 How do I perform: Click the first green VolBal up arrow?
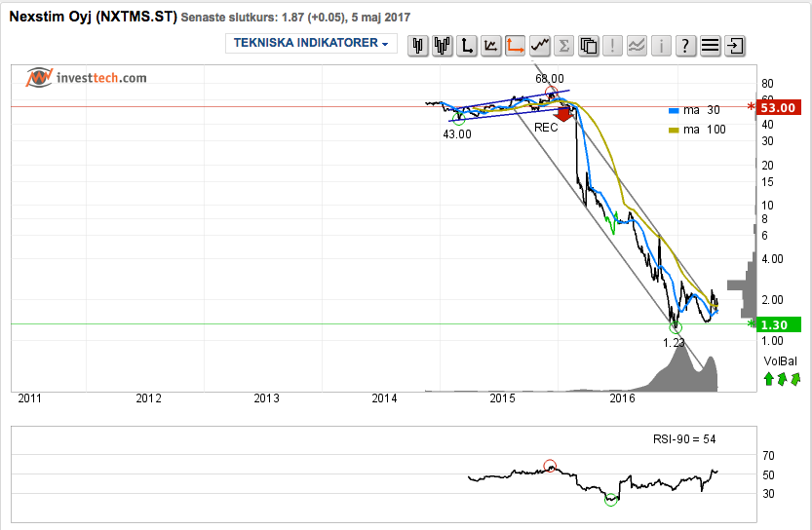[769, 379]
